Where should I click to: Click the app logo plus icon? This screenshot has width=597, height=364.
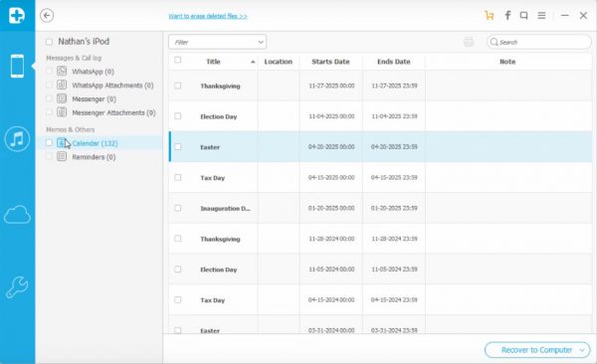point(17,15)
